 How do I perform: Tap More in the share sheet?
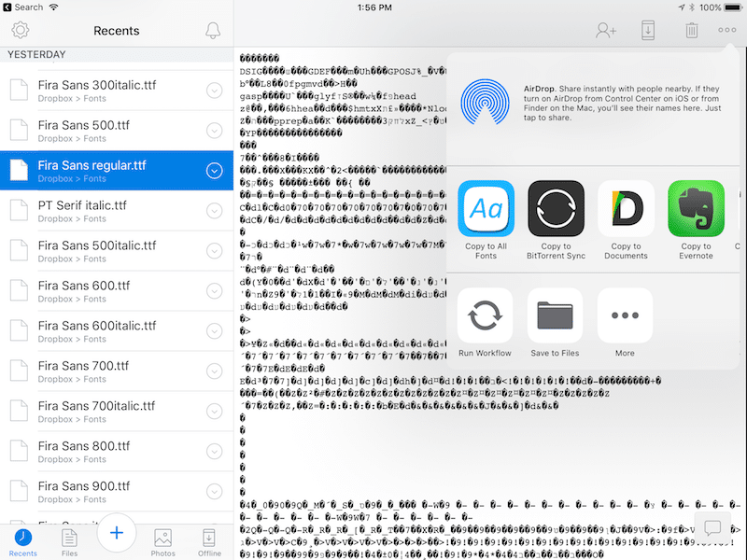[624, 317]
